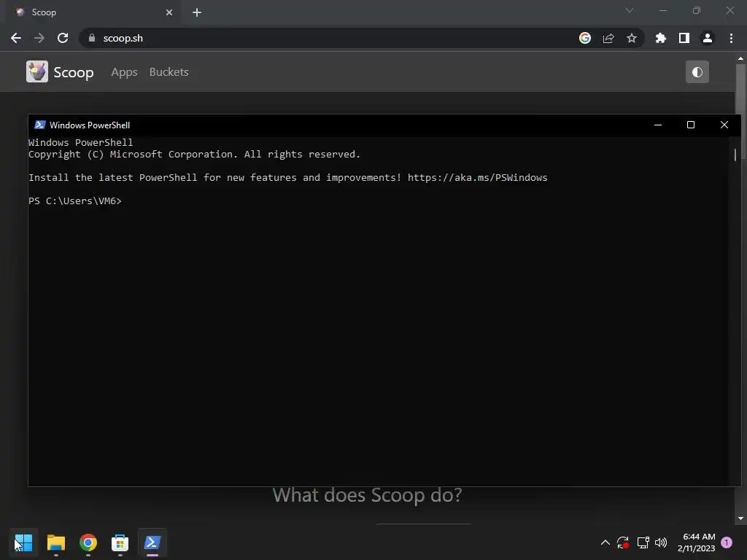Click the PowerShell scrollbar thumb
The image size is (747, 560).
point(735,155)
